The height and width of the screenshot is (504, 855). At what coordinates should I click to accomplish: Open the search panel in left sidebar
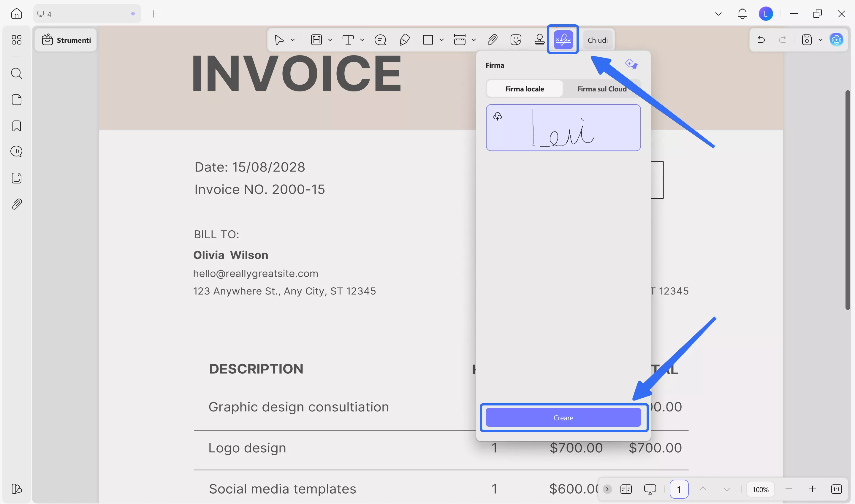pos(16,73)
